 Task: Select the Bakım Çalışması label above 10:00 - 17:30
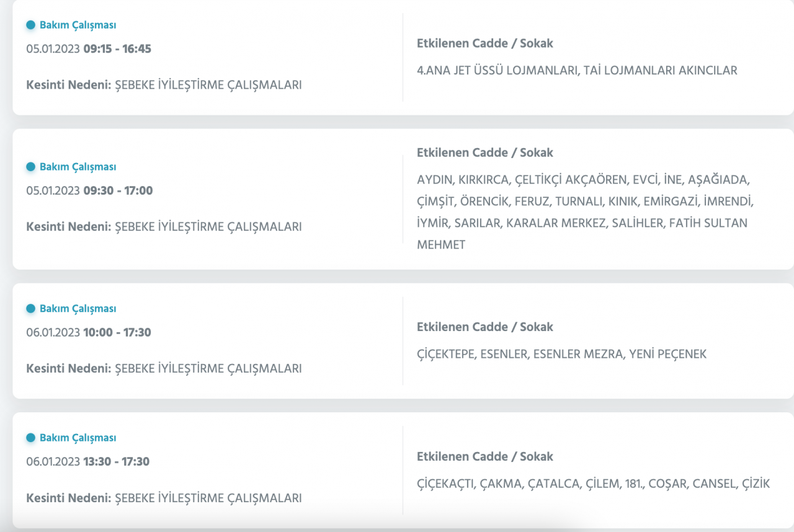coord(78,309)
